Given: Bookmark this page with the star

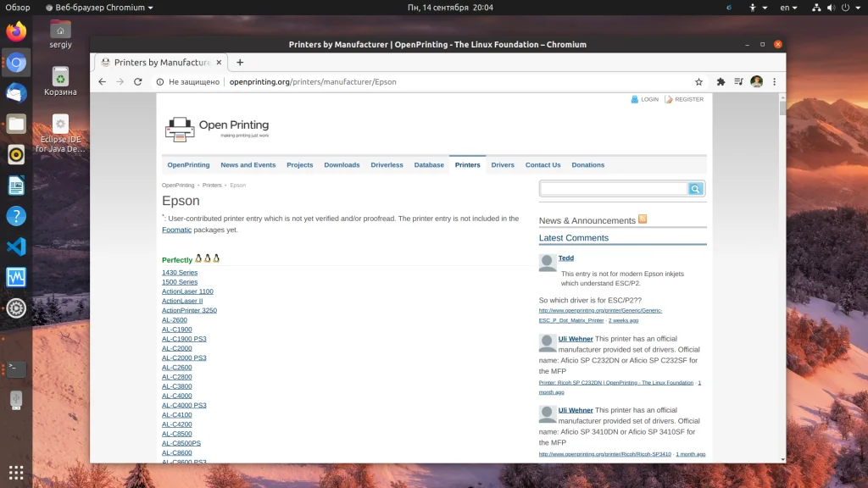Looking at the screenshot, I should point(698,82).
